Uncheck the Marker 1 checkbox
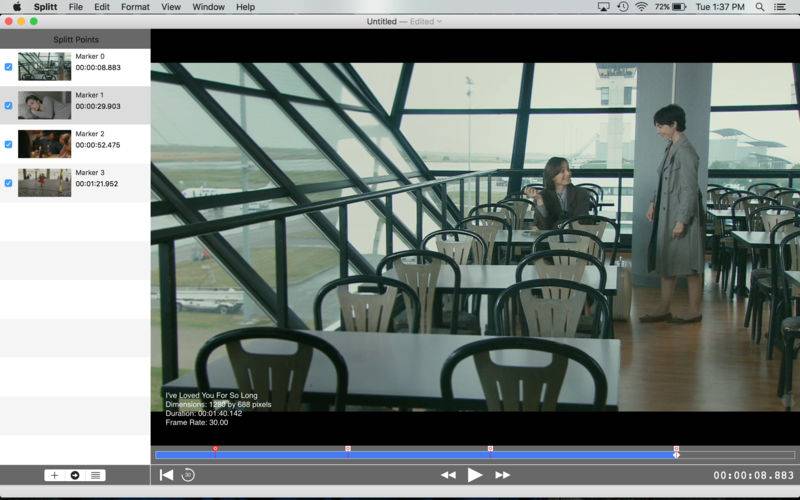The width and height of the screenshot is (800, 500). pos(8,106)
